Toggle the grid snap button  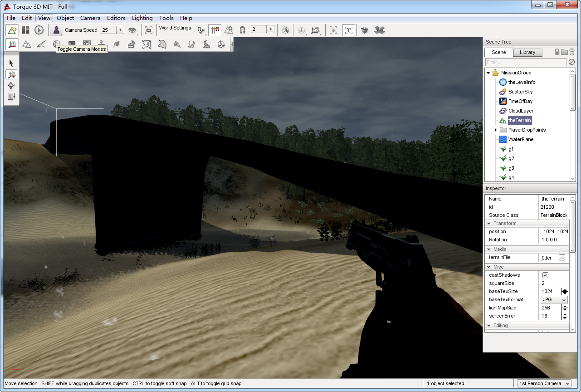(x=215, y=30)
